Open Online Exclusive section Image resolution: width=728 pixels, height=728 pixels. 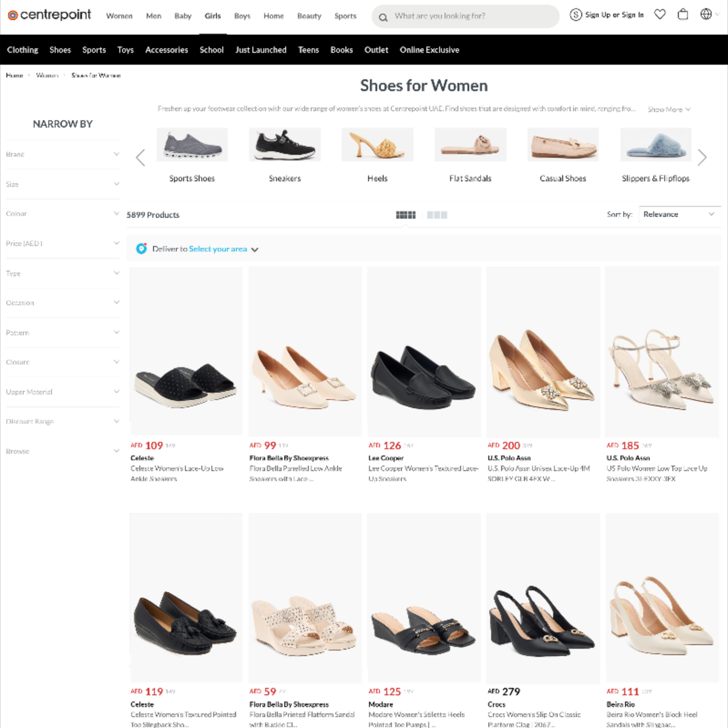(429, 50)
